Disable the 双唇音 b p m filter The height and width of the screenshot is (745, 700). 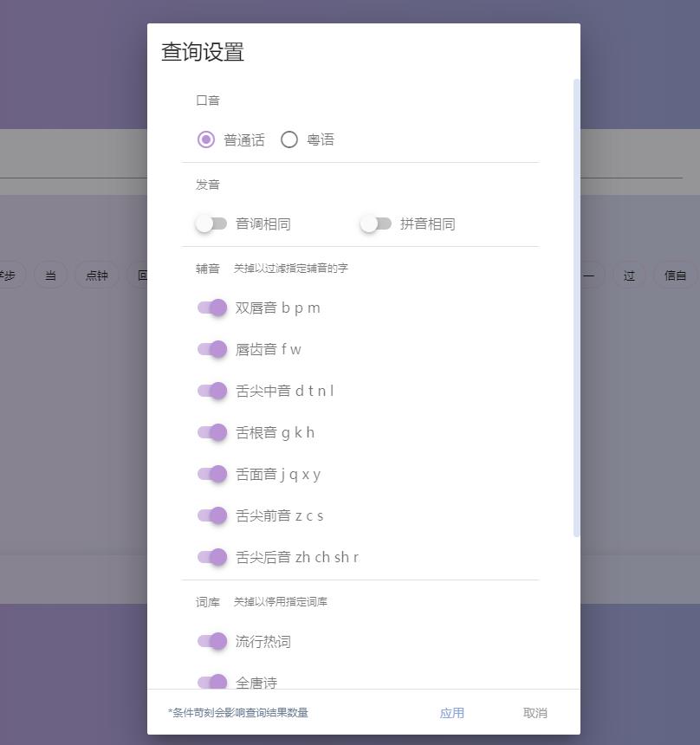211,308
